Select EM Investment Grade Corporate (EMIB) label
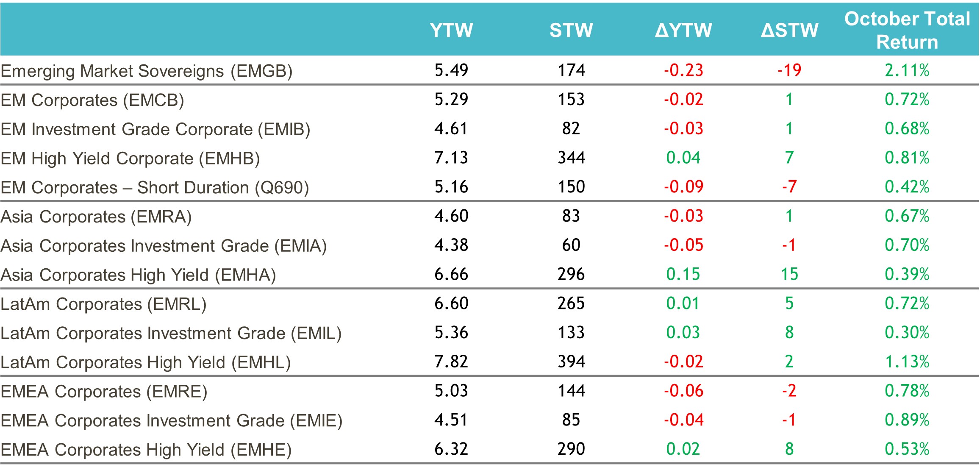The height and width of the screenshot is (470, 980). click(155, 129)
